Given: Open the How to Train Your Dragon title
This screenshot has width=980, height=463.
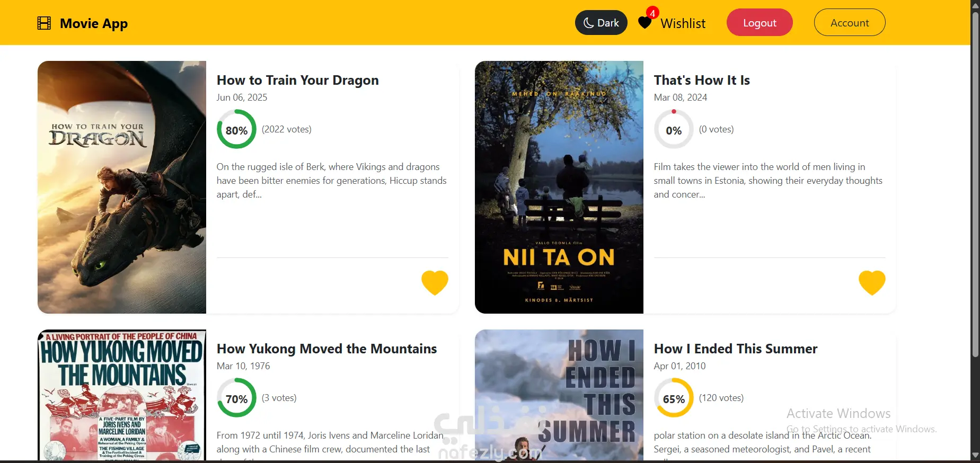Looking at the screenshot, I should point(297,80).
